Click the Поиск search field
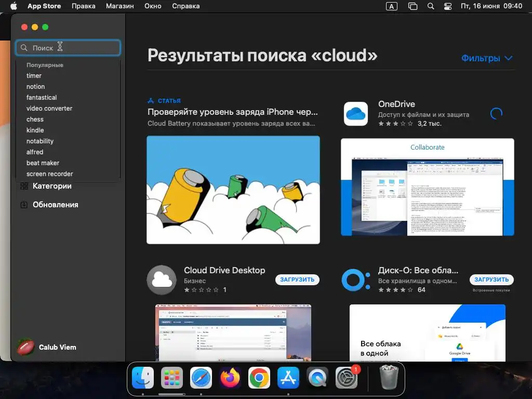The height and width of the screenshot is (399, 532). (x=68, y=48)
